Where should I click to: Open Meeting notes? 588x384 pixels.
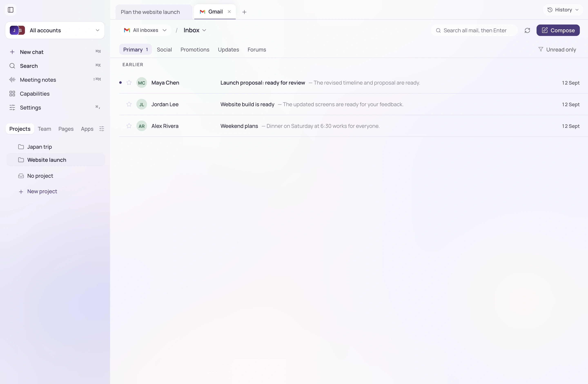pos(55,80)
